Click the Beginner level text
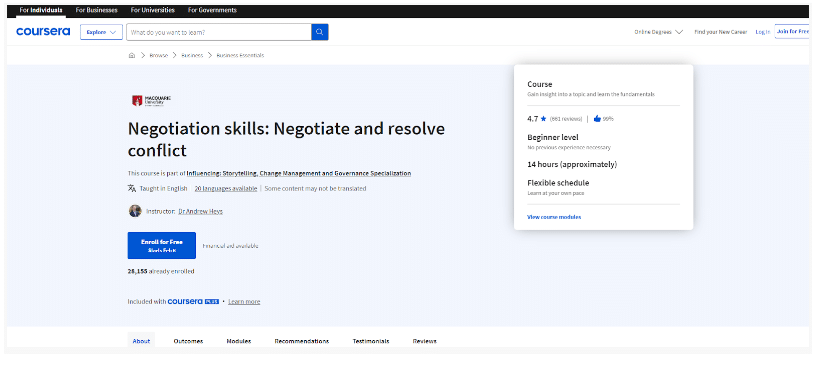 553,138
